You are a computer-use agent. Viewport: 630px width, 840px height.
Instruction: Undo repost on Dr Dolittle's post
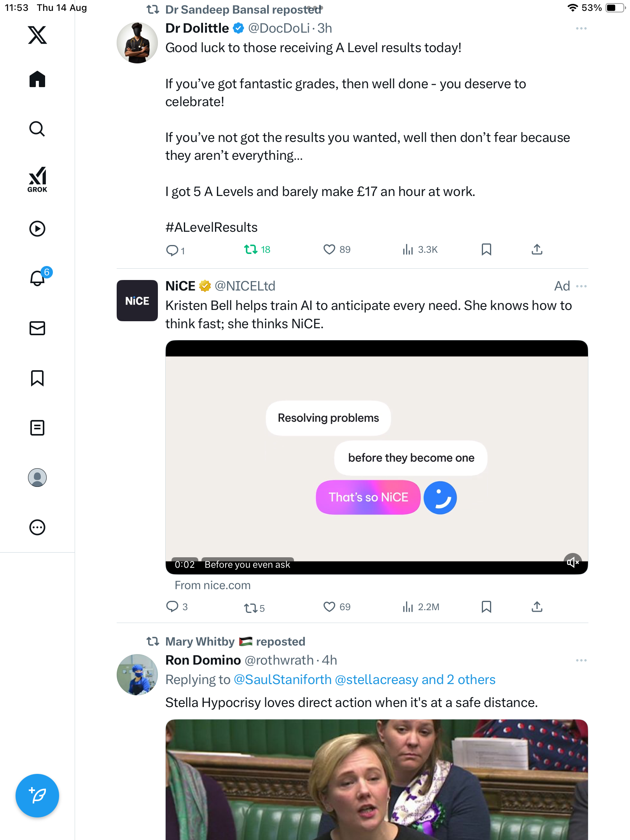coord(251,249)
